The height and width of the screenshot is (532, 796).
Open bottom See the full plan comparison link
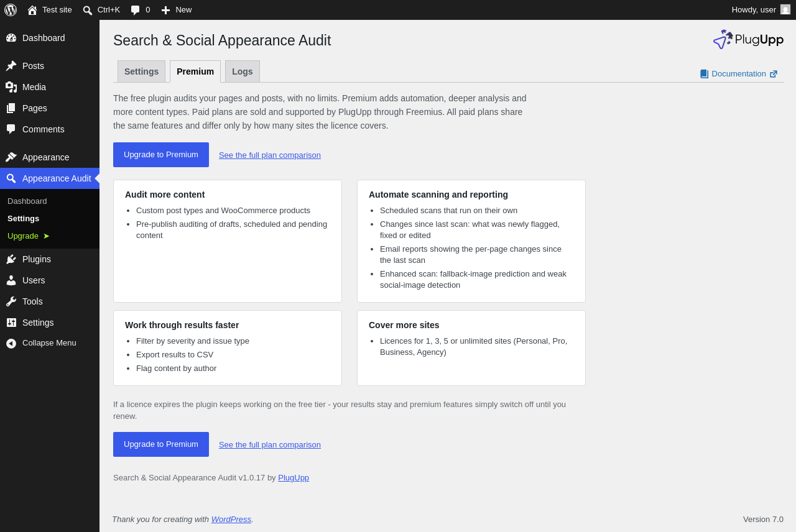click(x=270, y=445)
